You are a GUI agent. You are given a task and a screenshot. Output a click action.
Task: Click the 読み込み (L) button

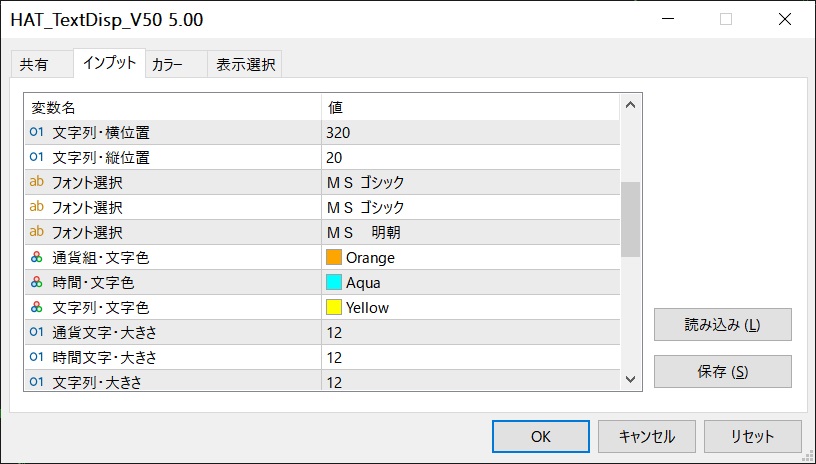coord(722,325)
